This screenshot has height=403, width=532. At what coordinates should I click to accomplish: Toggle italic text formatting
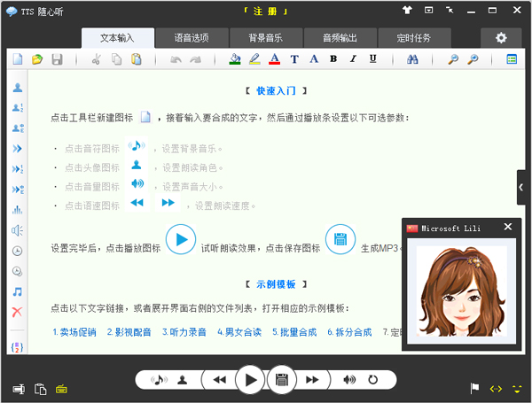point(353,59)
